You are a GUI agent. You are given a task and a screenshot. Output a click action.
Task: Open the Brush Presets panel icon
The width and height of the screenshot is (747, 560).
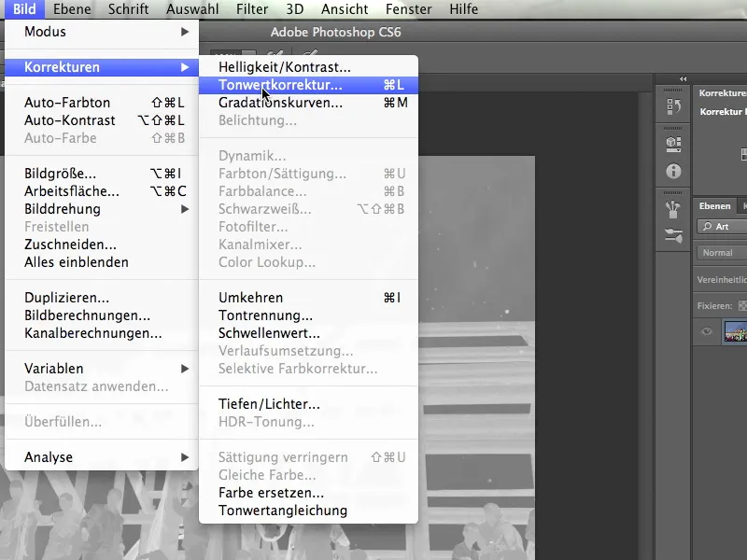673,235
